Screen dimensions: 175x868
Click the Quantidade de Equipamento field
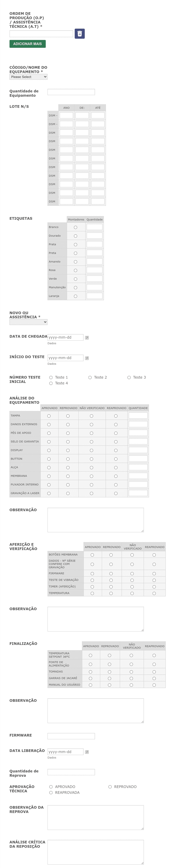point(71,92)
